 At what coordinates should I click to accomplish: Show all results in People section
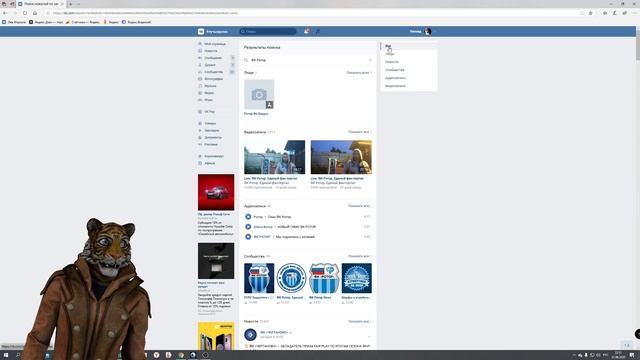click(359, 73)
